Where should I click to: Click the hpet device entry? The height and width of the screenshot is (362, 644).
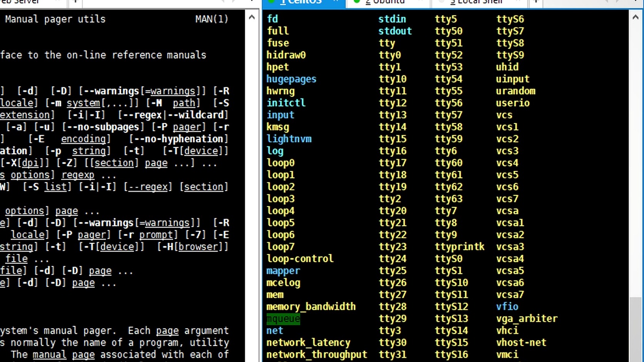(277, 67)
